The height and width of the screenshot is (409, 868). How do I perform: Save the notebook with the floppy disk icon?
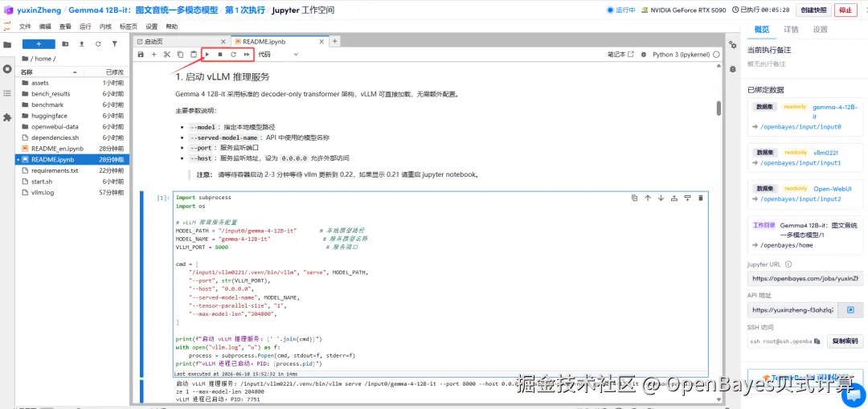(x=141, y=54)
